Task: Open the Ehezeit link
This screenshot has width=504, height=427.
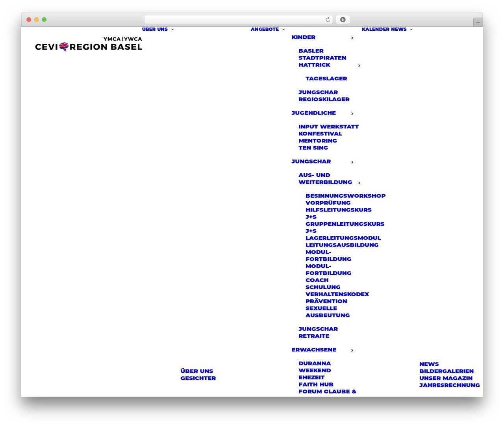Action: click(311, 377)
